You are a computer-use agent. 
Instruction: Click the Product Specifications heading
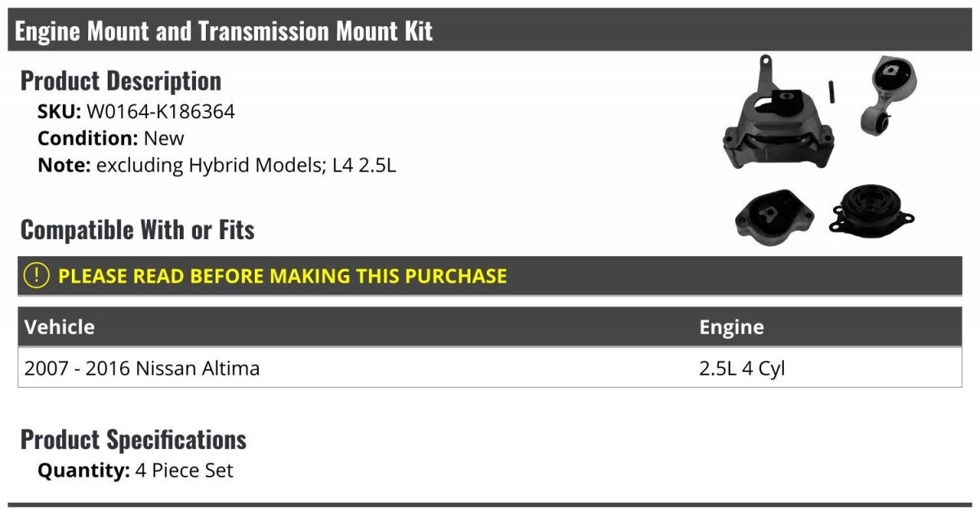coord(133,440)
